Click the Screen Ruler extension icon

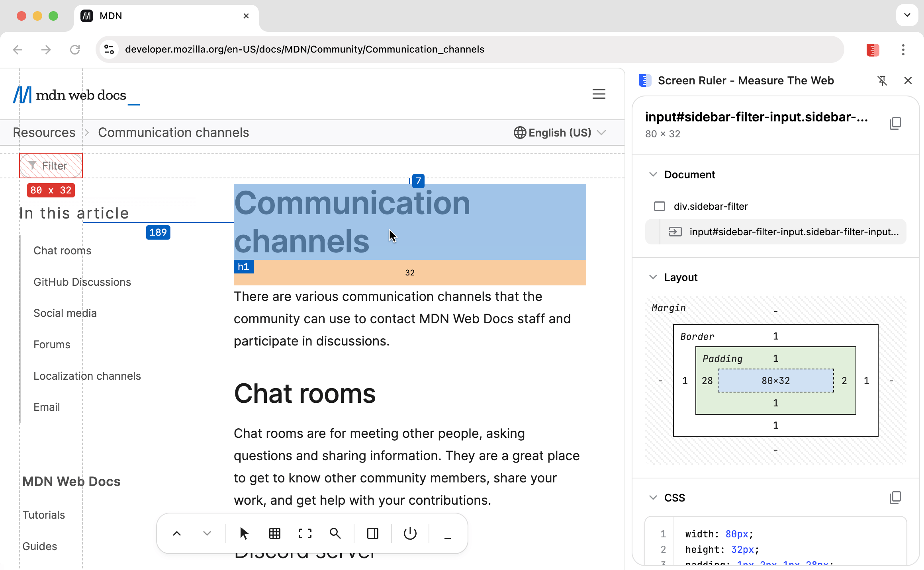tap(873, 50)
